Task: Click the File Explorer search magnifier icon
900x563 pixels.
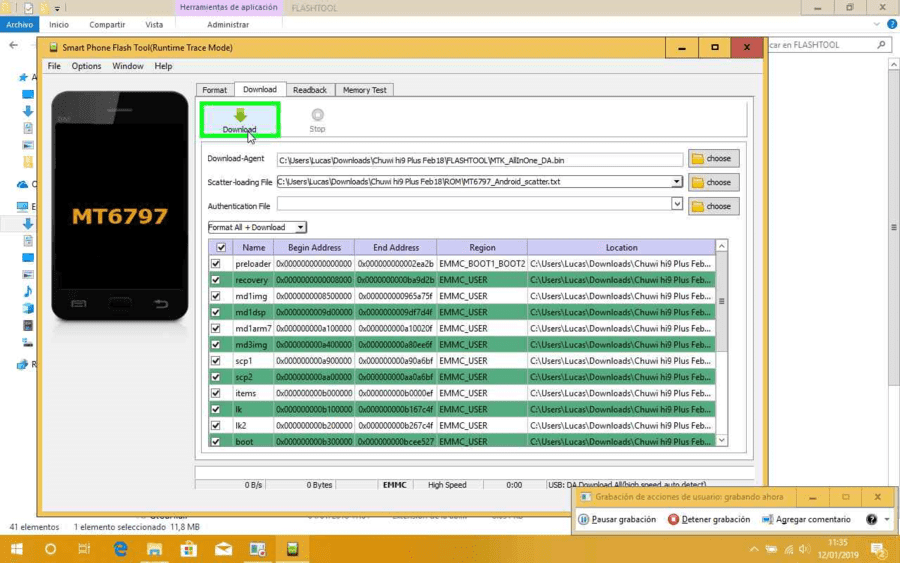Action: [x=881, y=45]
